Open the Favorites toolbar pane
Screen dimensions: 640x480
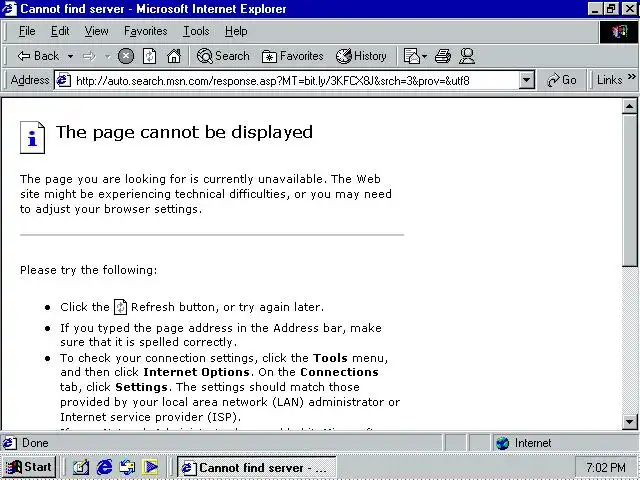(x=292, y=56)
